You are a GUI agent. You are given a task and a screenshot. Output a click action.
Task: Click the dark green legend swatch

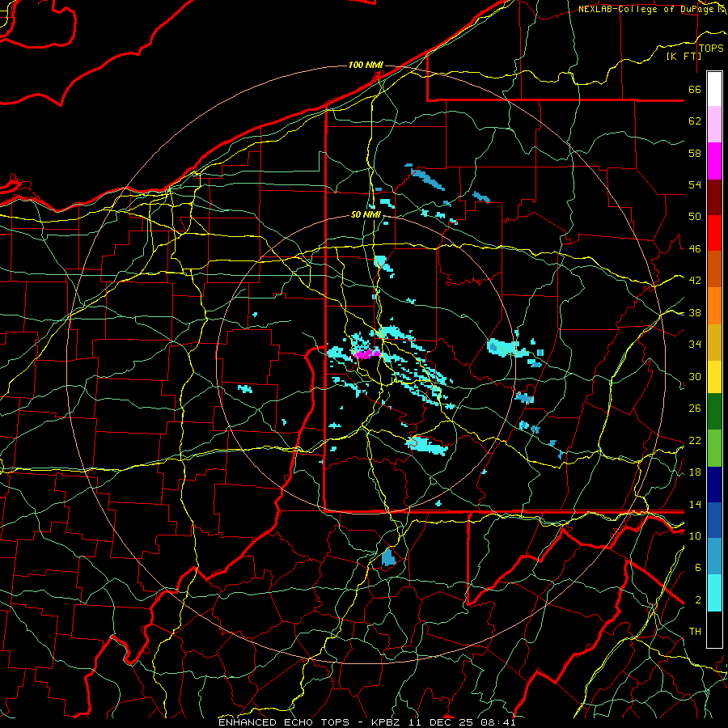(714, 412)
